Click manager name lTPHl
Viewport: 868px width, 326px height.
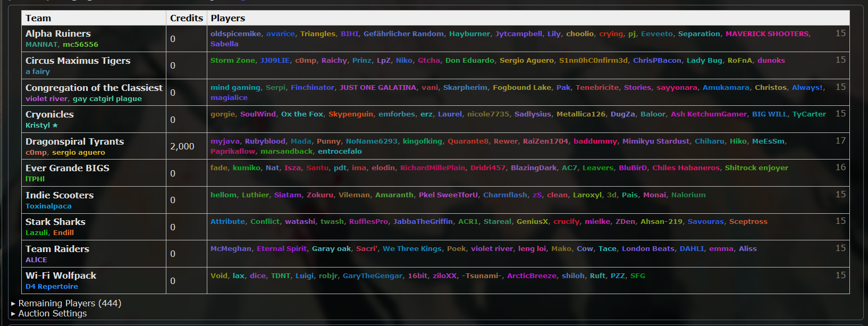point(35,179)
